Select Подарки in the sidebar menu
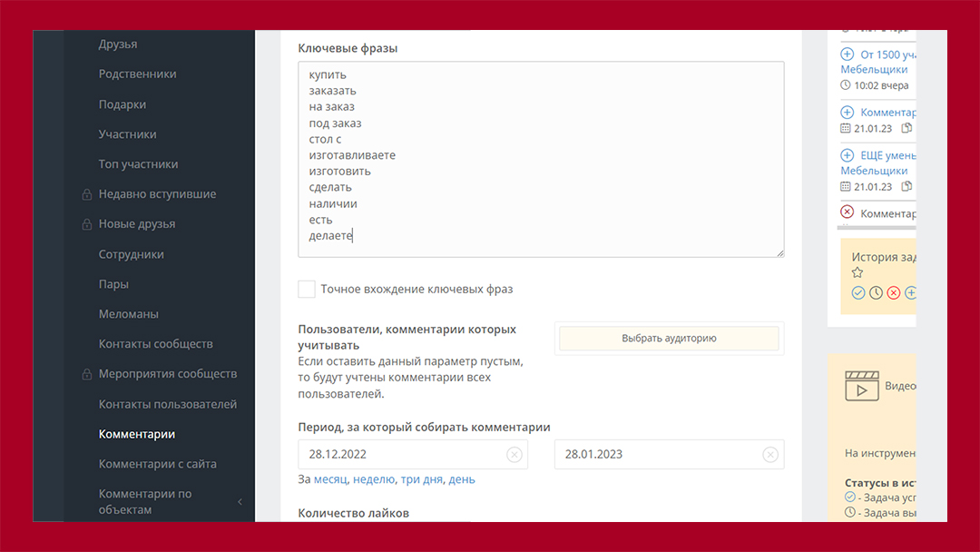Image resolution: width=980 pixels, height=552 pixels. [122, 104]
